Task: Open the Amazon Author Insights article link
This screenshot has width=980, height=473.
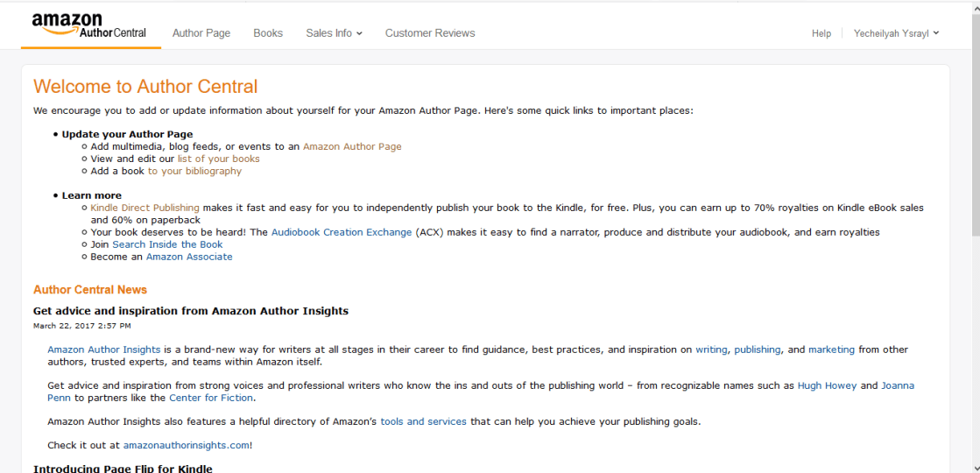Action: click(x=103, y=349)
